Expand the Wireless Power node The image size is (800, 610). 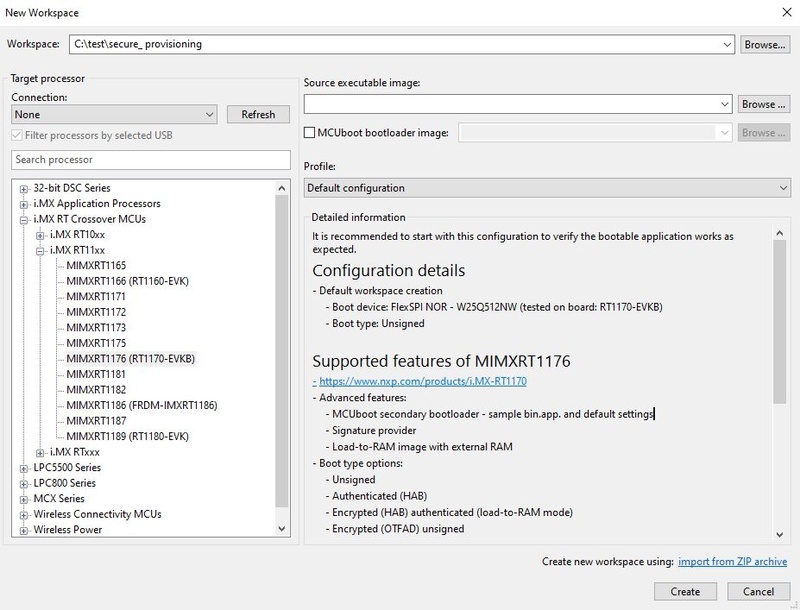click(x=24, y=529)
